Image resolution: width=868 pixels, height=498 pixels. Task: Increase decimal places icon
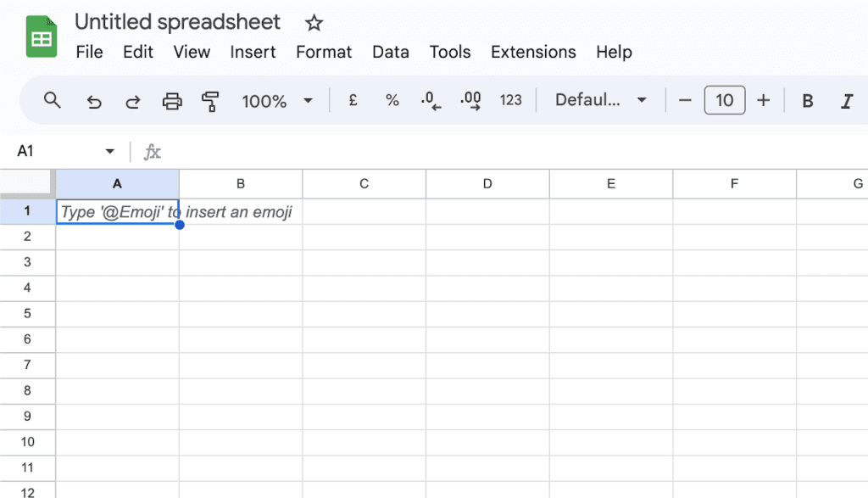pos(470,101)
